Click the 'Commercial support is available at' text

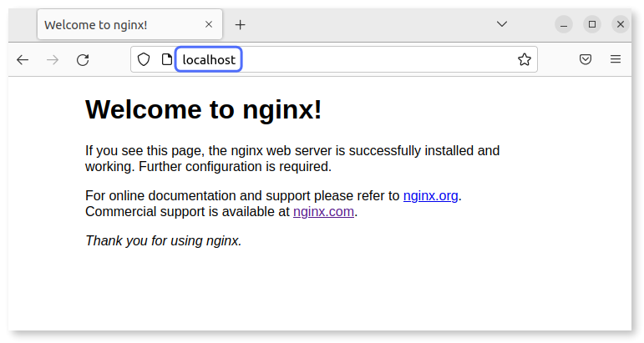click(187, 212)
